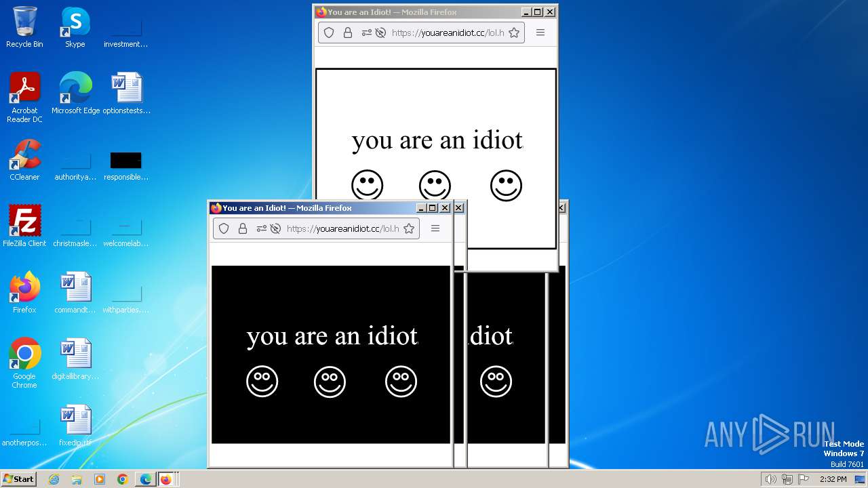Click autoplay blocked icon in front Firefox window

[275, 228]
